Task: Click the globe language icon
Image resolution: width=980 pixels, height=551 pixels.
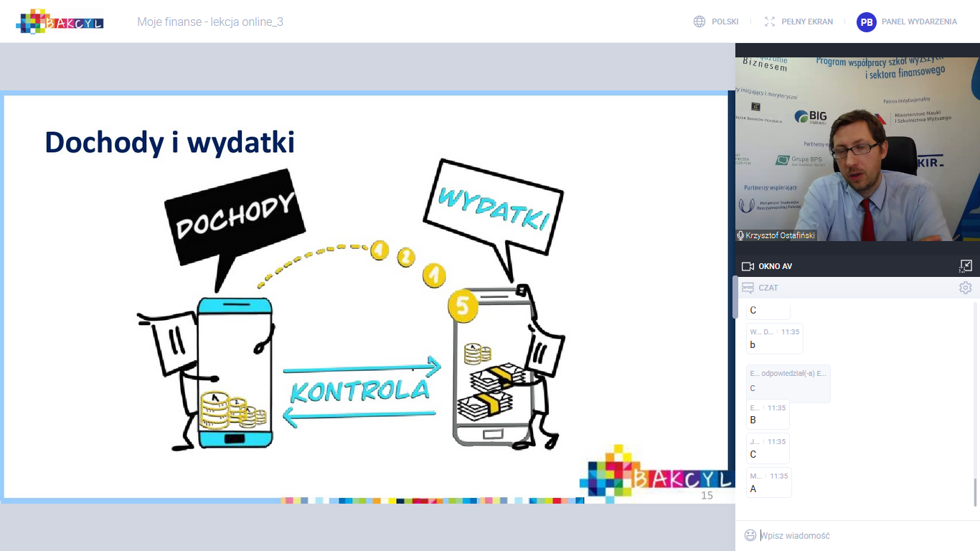Action: pos(699,22)
